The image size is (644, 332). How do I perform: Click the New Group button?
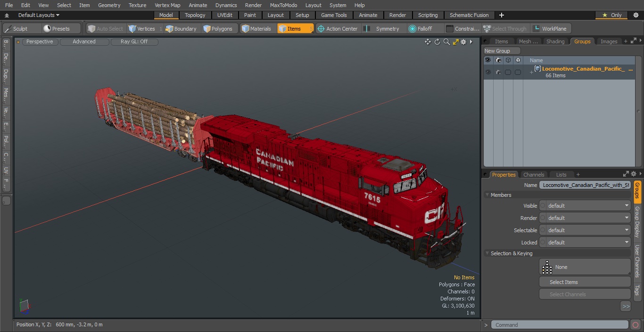click(502, 51)
